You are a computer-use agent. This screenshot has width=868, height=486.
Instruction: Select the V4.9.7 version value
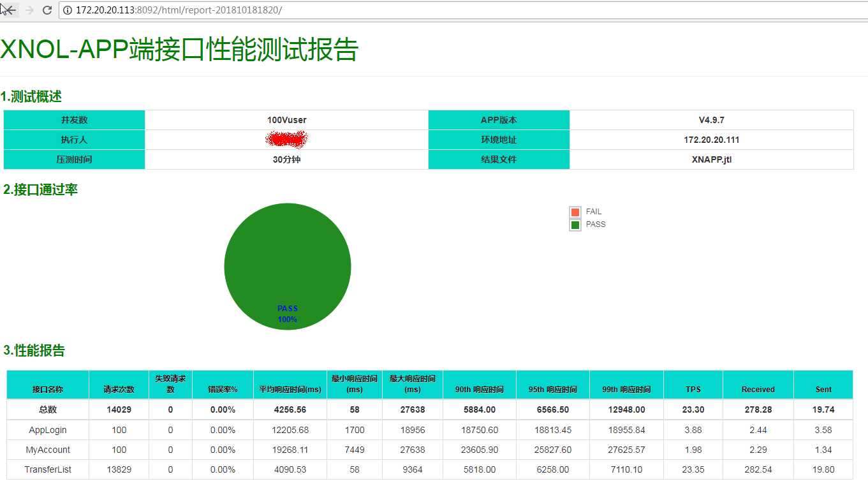tap(712, 120)
